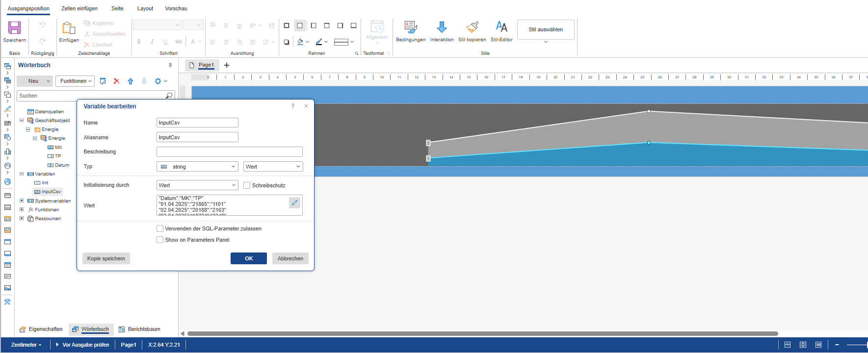Click the OK button
Image resolution: width=868 pixels, height=353 pixels.
pyautogui.click(x=249, y=258)
